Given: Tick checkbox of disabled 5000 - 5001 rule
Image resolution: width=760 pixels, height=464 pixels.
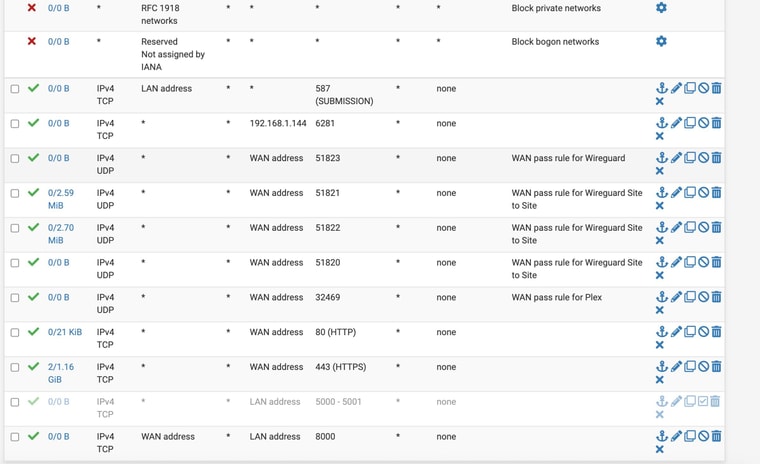Looking at the screenshot, I should (x=15, y=402).
